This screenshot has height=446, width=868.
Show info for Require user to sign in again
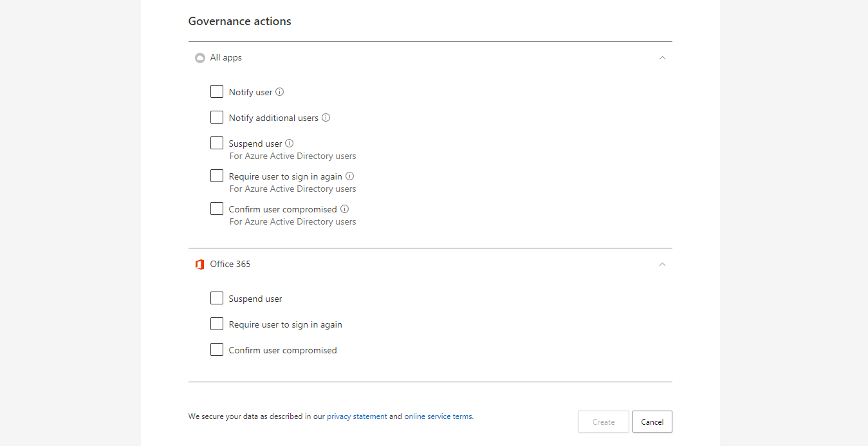(x=350, y=176)
